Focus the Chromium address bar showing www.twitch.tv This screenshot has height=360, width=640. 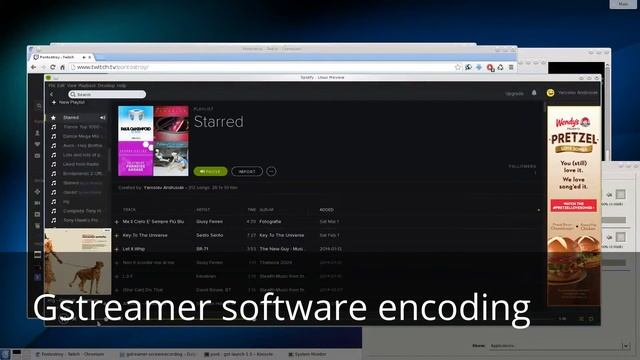[261, 67]
